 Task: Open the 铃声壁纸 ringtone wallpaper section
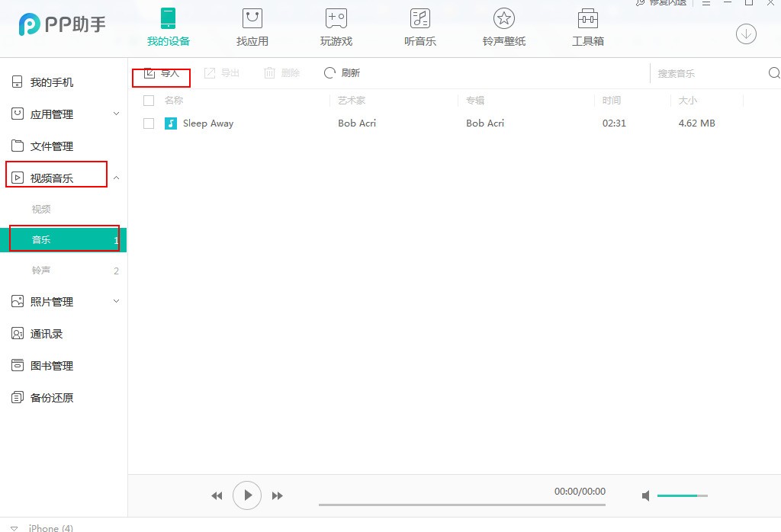click(x=503, y=28)
